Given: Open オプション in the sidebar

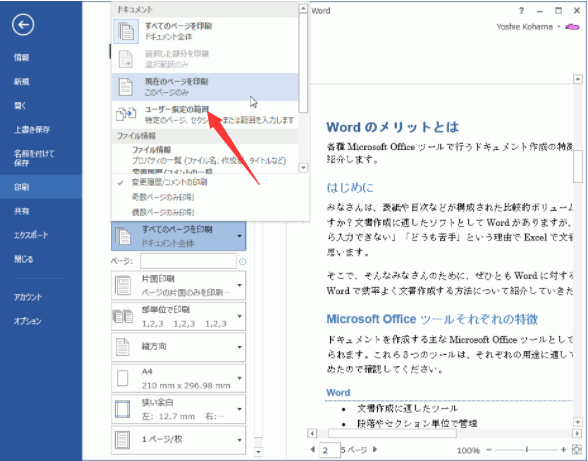Looking at the screenshot, I should point(27,321).
